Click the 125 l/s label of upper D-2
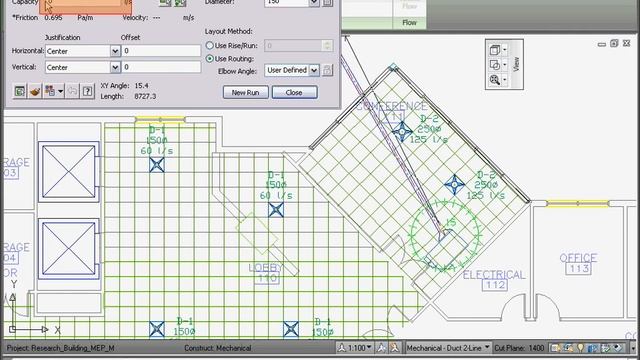The height and width of the screenshot is (360, 640). 429,140
